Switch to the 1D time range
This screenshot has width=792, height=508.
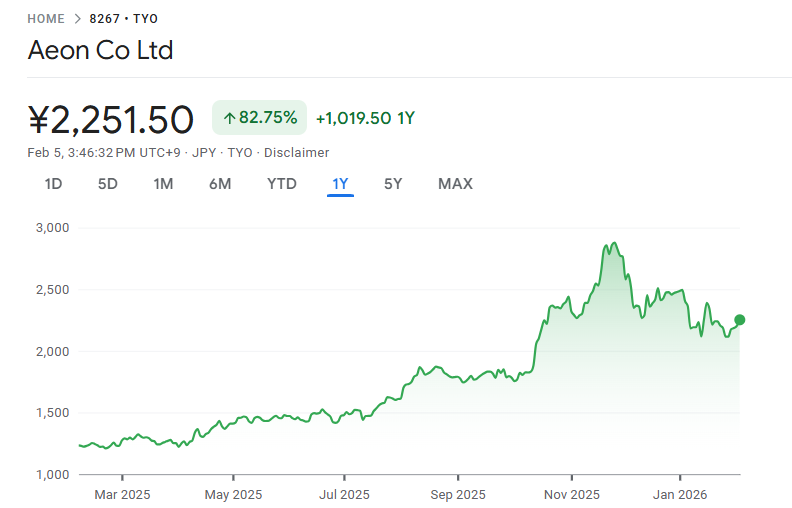[53, 184]
